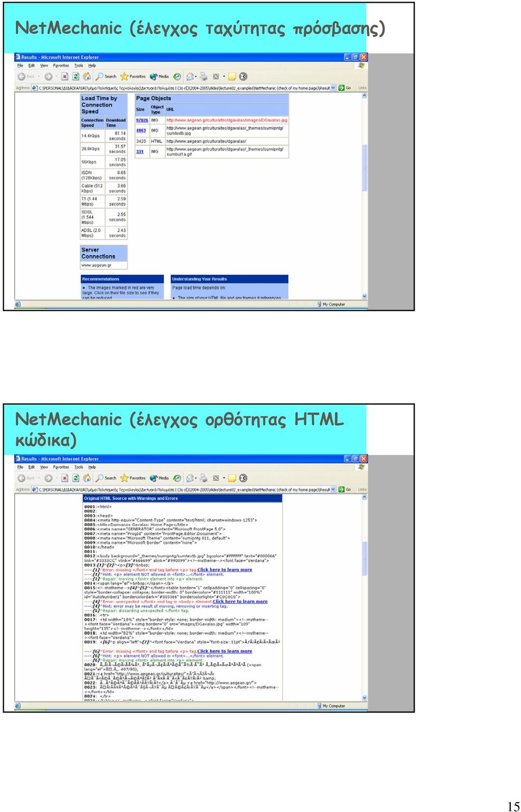Expand the address bar dropdown in upper window
The image size is (521, 812).
click(333, 87)
